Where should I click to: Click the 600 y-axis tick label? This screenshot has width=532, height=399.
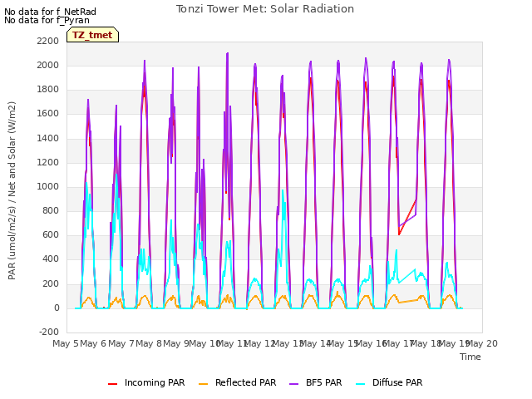(x=51, y=235)
